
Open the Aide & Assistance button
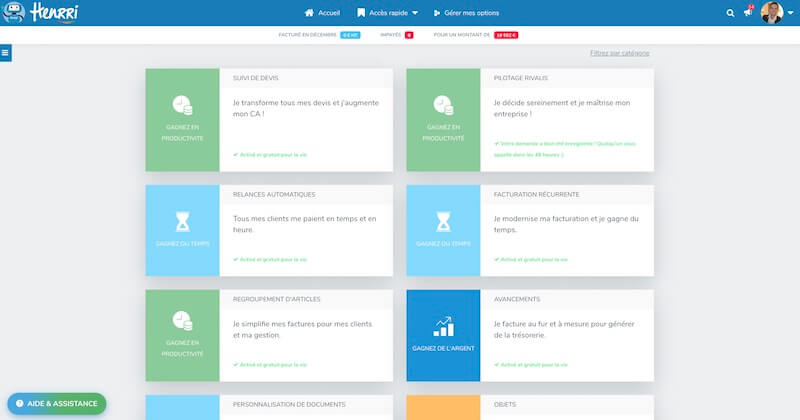pyautogui.click(x=57, y=403)
